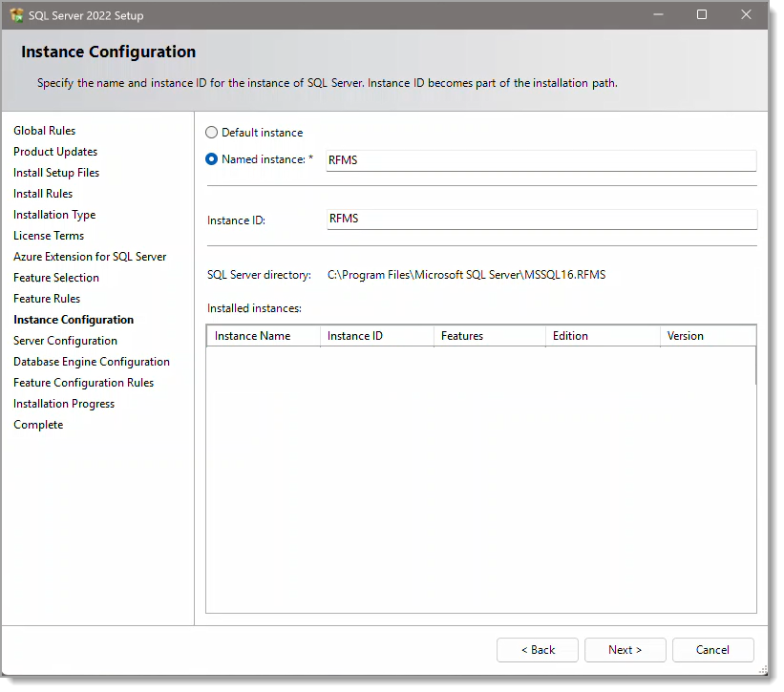
Task: Jump to Feature Selection step
Action: [x=56, y=278]
